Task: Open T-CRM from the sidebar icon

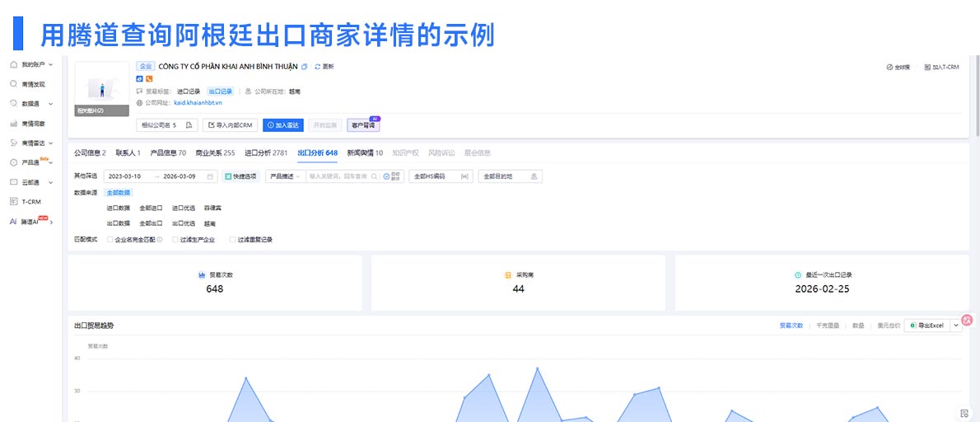Action: [x=14, y=201]
